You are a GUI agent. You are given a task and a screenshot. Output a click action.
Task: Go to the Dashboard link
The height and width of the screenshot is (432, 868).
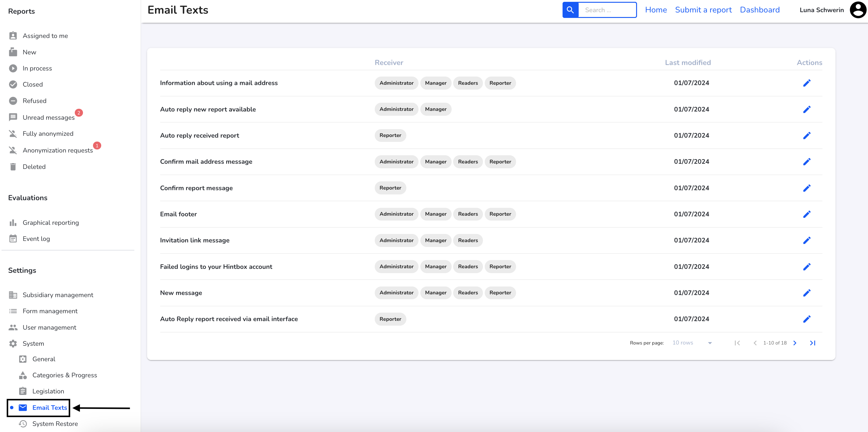[x=759, y=10]
